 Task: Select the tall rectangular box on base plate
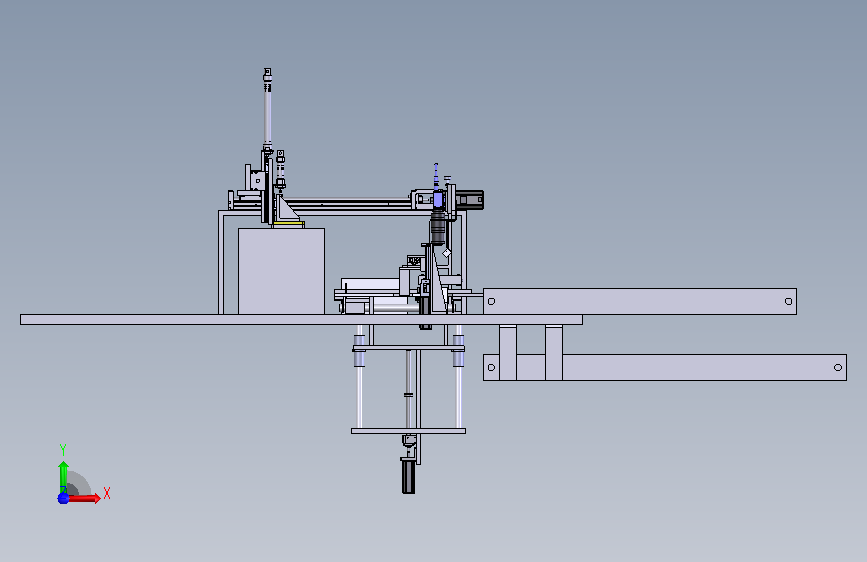tap(281, 271)
